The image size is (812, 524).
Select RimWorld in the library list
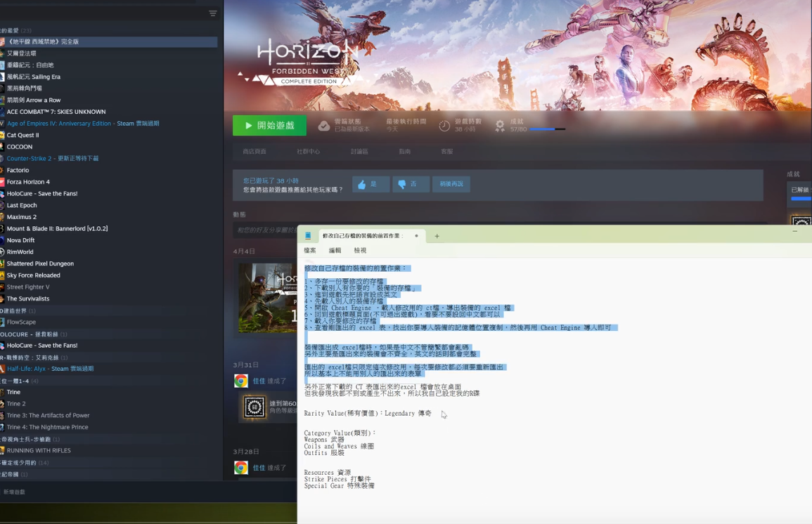(x=20, y=252)
